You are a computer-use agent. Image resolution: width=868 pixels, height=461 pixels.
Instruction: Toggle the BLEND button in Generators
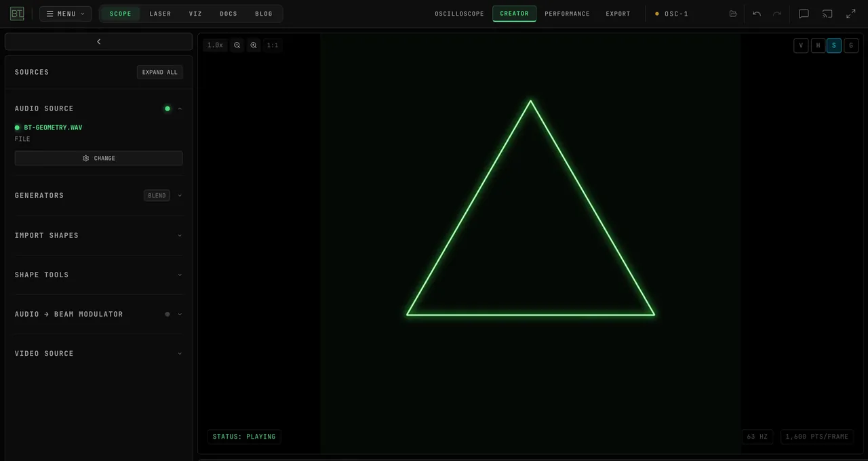point(157,195)
